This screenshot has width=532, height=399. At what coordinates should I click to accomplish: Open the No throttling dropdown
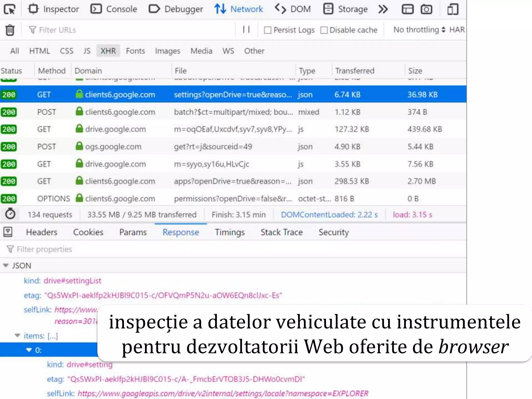[x=419, y=30]
